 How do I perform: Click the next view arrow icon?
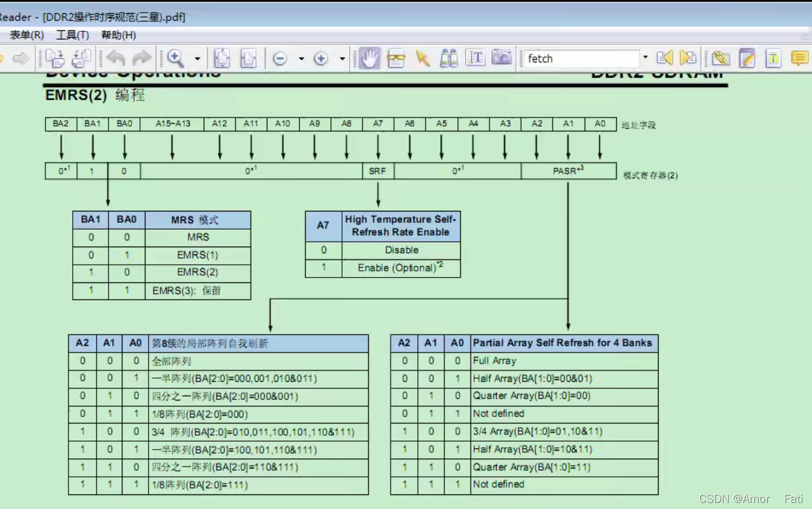point(21,59)
